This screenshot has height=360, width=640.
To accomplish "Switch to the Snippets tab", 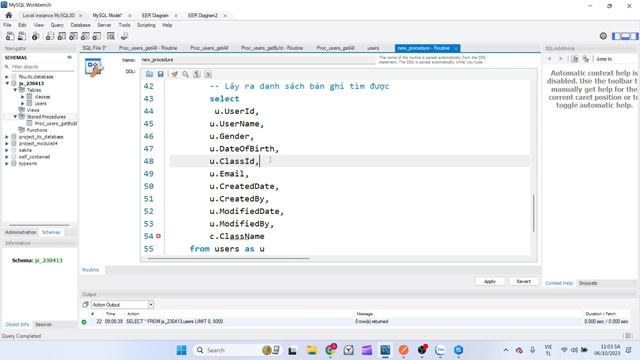I will [x=588, y=283].
